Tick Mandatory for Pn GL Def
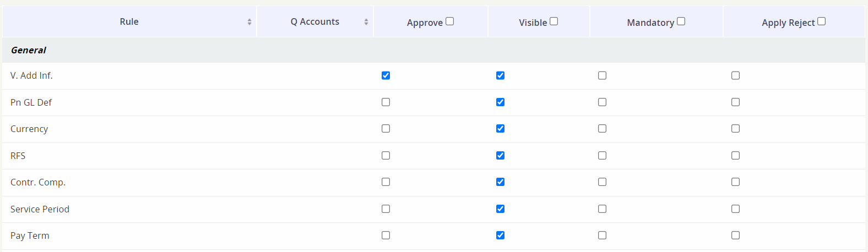The image size is (868, 252). point(602,102)
